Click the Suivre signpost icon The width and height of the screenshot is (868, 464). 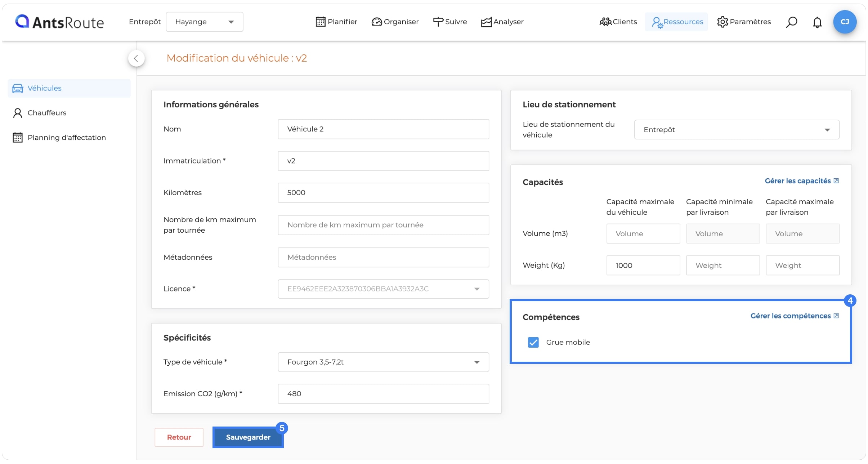(438, 22)
